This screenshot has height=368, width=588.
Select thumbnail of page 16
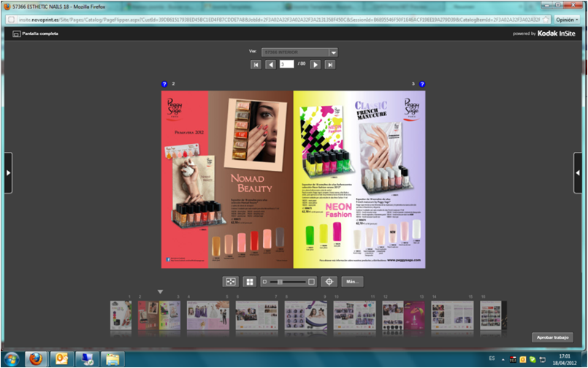coord(491,315)
